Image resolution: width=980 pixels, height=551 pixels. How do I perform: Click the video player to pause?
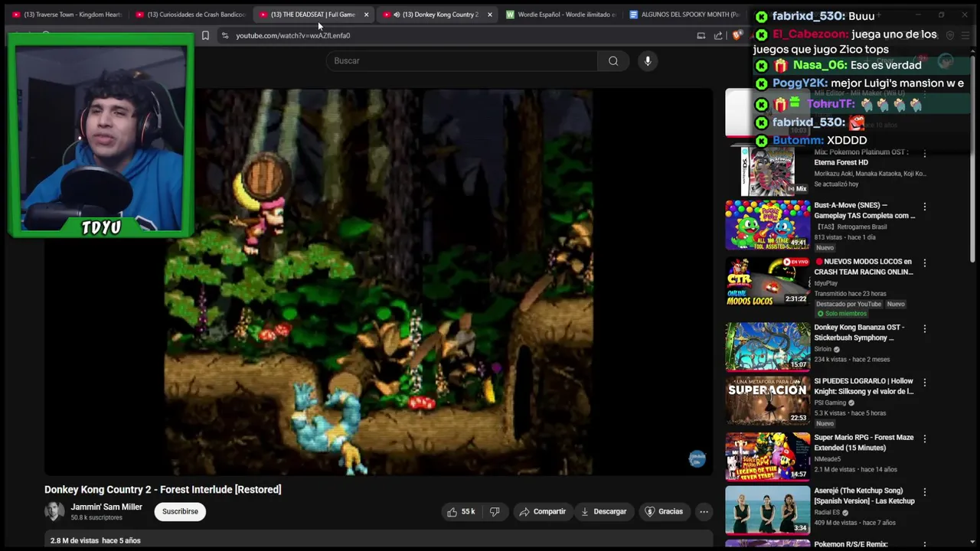[x=378, y=282]
